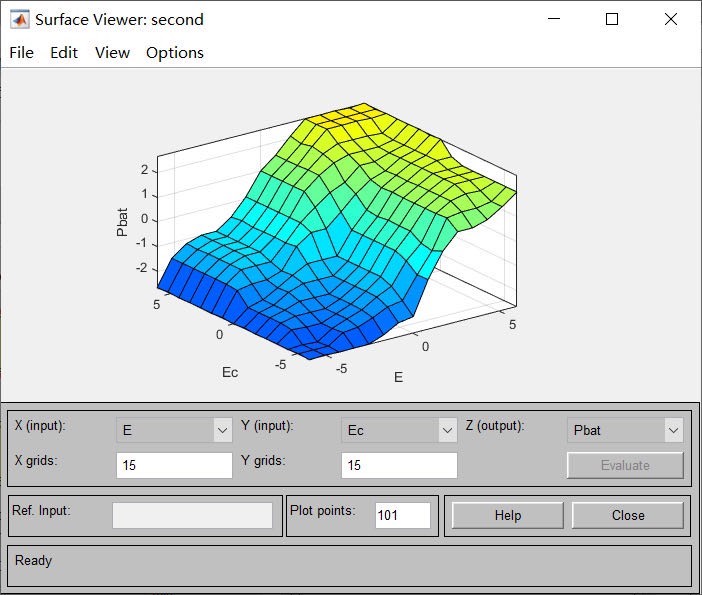Click the Help button

click(508, 515)
